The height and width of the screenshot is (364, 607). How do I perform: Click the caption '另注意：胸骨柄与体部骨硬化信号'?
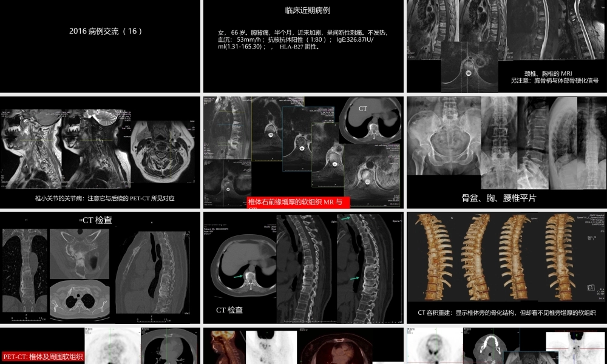[554, 80]
